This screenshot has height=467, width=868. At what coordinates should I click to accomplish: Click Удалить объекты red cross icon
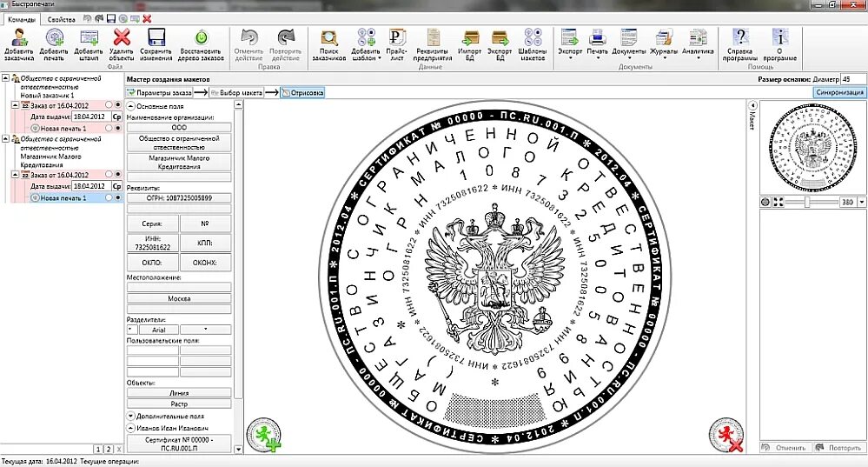pyautogui.click(x=122, y=37)
